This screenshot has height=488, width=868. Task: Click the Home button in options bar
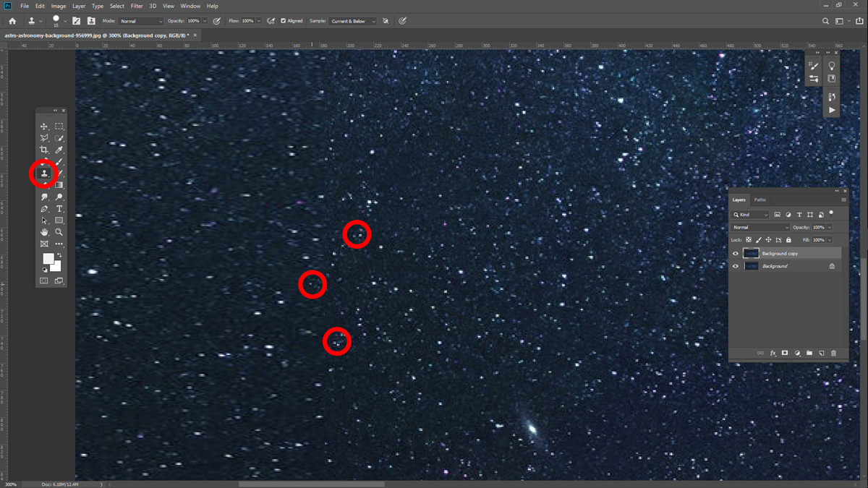(12, 21)
